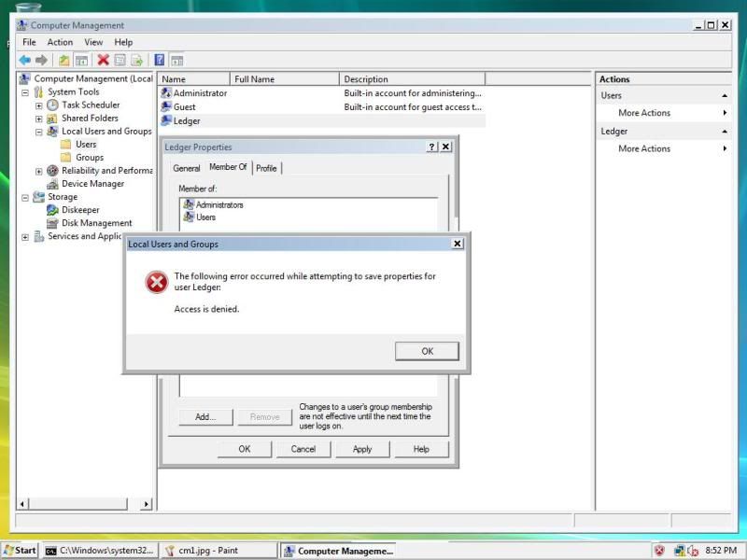Close the Local Users and Groups error dialog
Screen dimensions: 747x560
tap(458, 244)
